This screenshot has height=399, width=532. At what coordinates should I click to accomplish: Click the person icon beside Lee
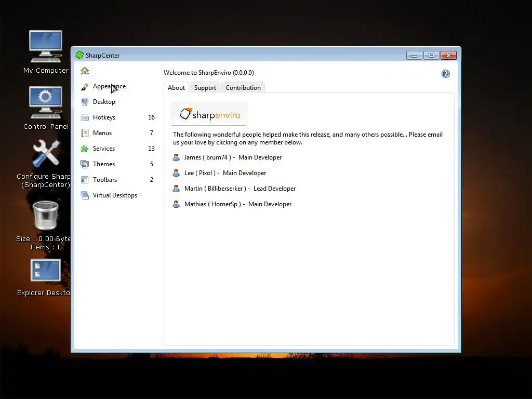tap(176, 173)
